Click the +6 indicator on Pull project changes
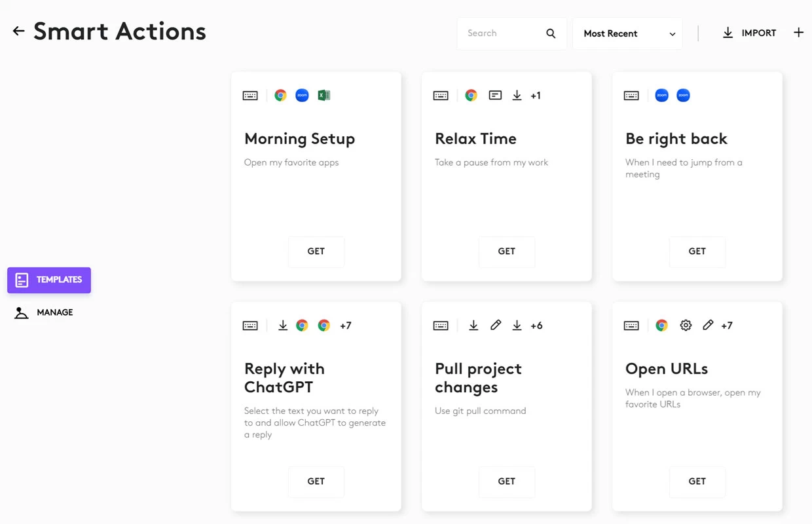This screenshot has width=812, height=524. (536, 326)
